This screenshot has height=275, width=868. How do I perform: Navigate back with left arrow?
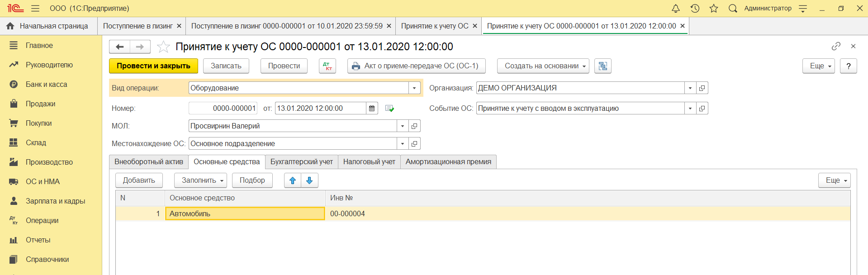pos(120,47)
